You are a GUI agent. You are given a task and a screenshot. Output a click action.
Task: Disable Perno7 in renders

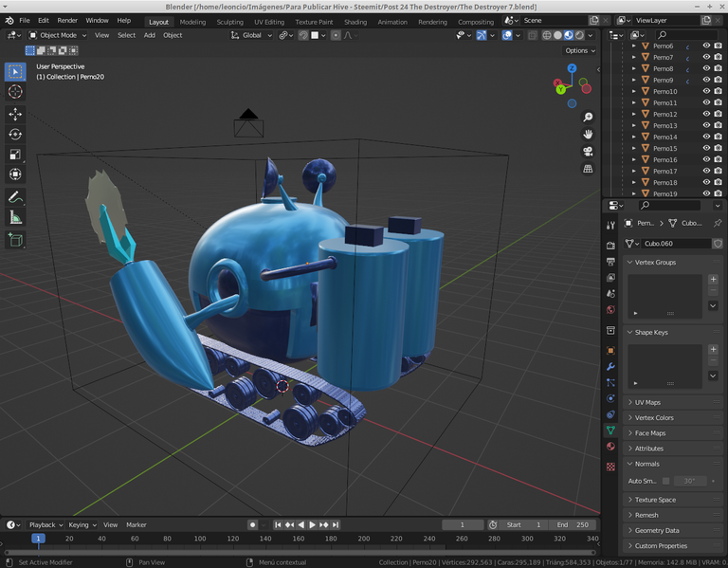pos(719,57)
